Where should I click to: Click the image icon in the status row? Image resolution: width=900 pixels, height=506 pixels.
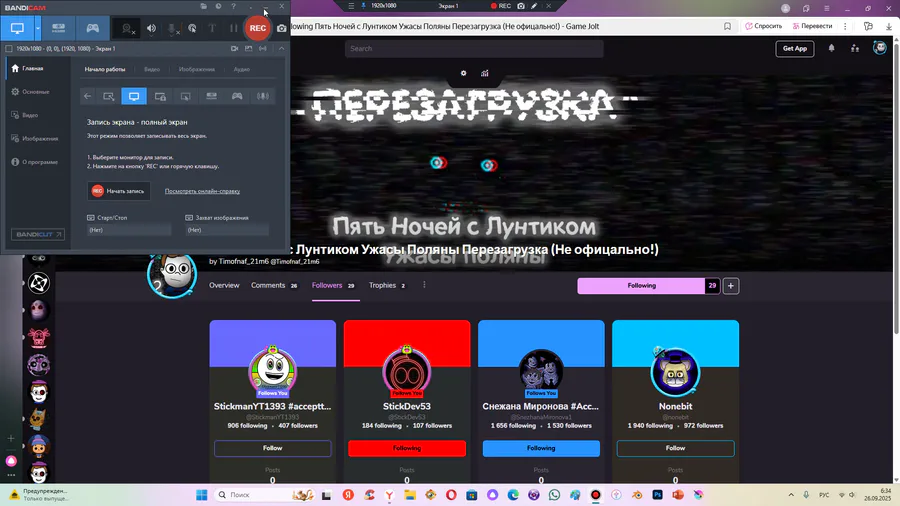[x=249, y=49]
